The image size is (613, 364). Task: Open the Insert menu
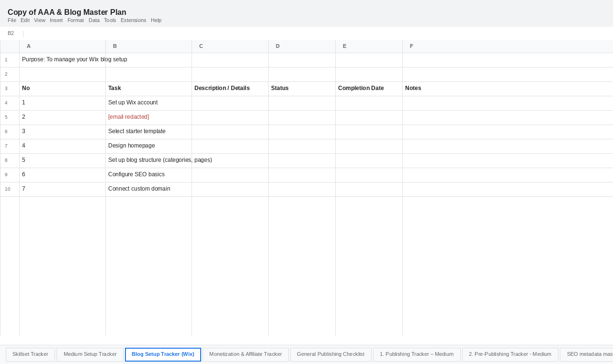[56, 20]
